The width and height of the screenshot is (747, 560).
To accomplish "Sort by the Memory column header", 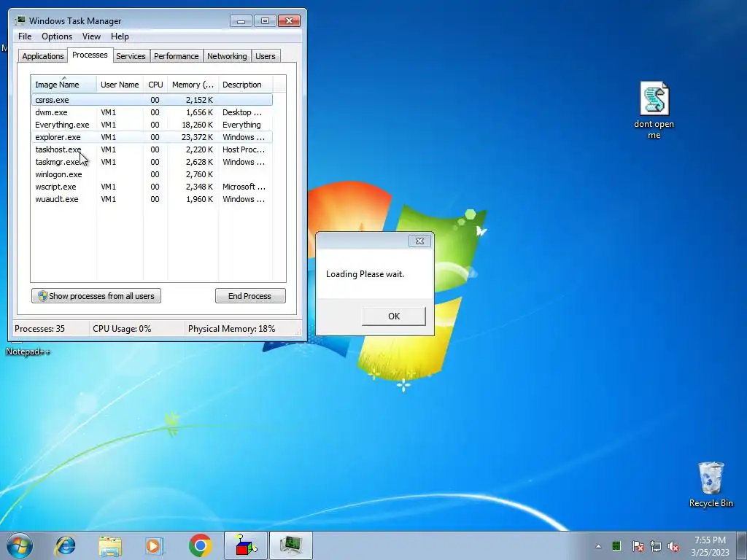I will (x=193, y=85).
